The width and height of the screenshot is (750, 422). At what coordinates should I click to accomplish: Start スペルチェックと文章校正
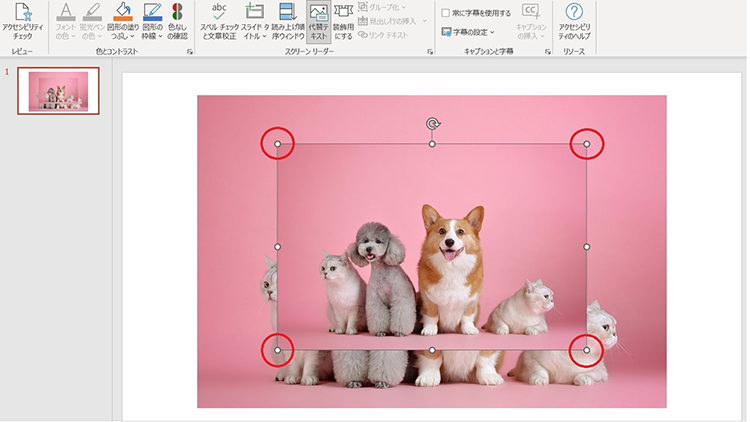pos(219,22)
